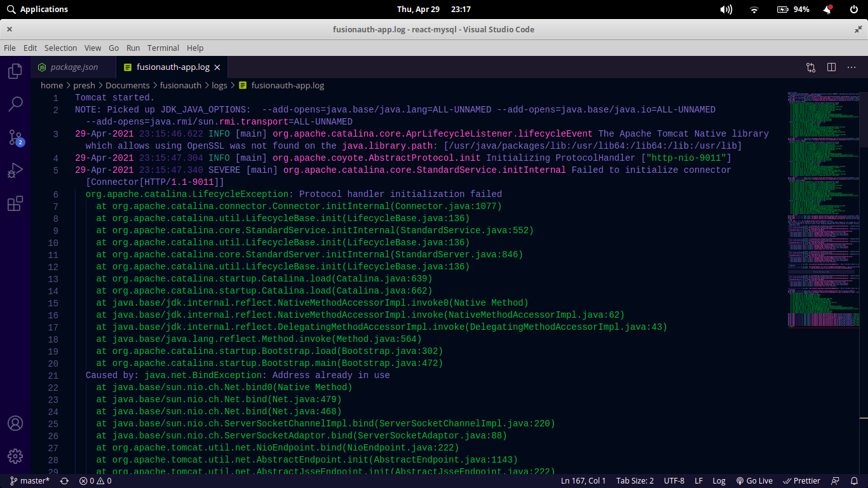The image size is (868, 488).
Task: Click the Synchronize Changes icon
Action: point(64,481)
